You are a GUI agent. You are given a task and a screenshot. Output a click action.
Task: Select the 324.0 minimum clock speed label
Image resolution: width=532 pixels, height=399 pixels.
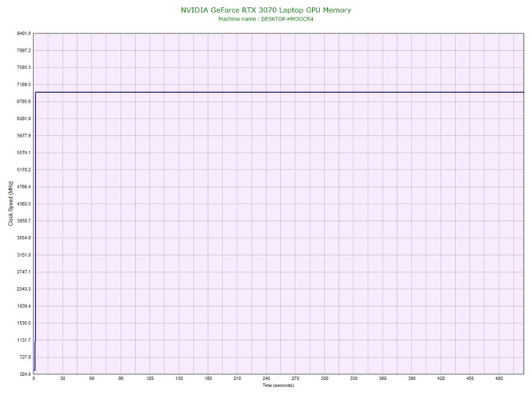(x=25, y=374)
